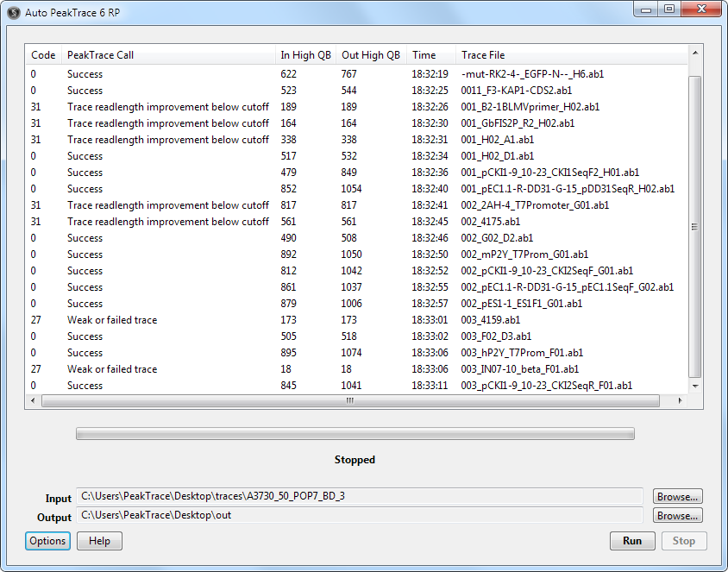
Task: Select the -mut-RK2-4-_EGFP-N--_H6.ab1 trace file
Action: [532, 74]
